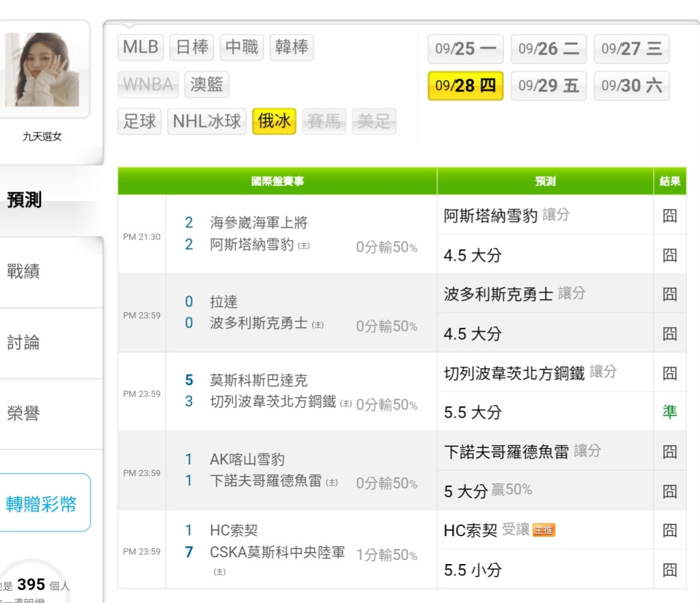This screenshot has width=700, height=603.
Task: Click the 囧 result for HC索契 受讓
Action: click(x=670, y=530)
